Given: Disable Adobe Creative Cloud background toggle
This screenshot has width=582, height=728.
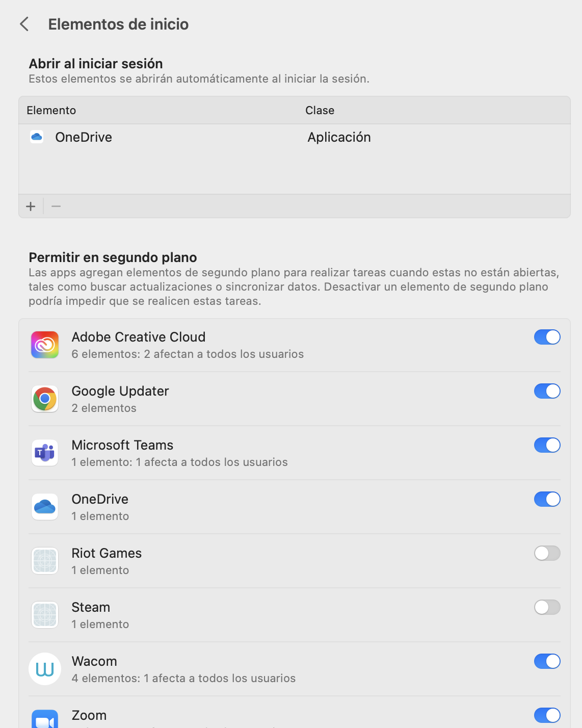Looking at the screenshot, I should click(x=547, y=337).
